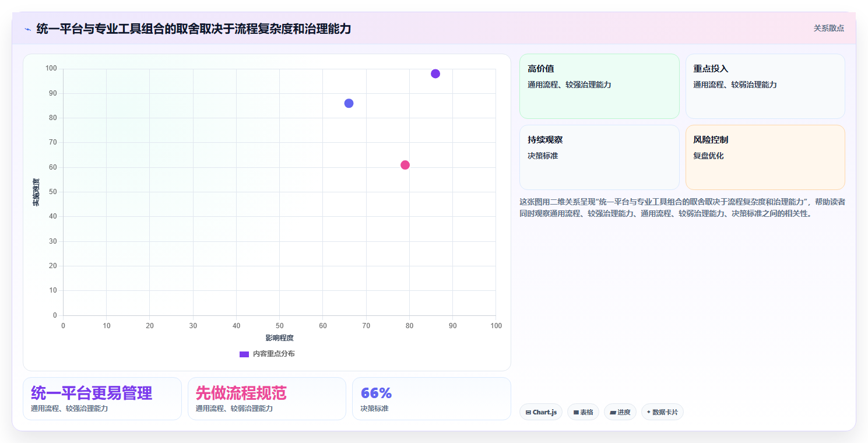Click 通用流程、较强治理能力 in 高价值 card
Image resolution: width=868 pixels, height=443 pixels.
click(x=570, y=85)
